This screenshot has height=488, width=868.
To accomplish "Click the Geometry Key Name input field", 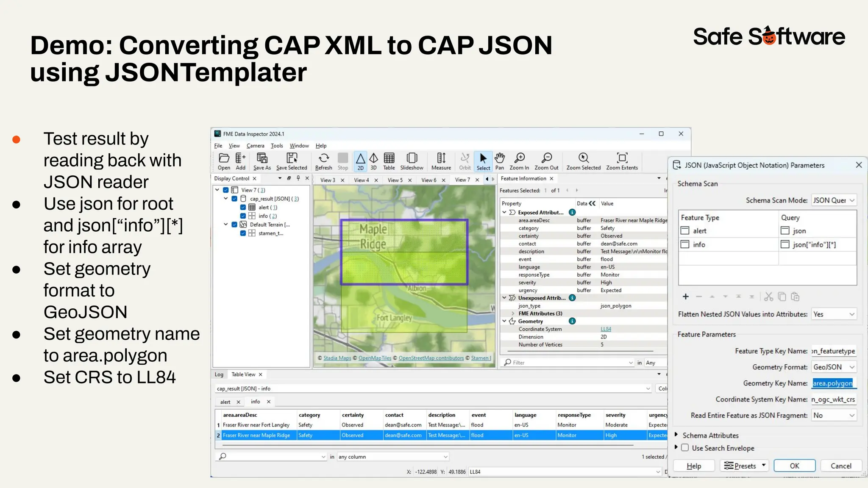I will coord(834,383).
